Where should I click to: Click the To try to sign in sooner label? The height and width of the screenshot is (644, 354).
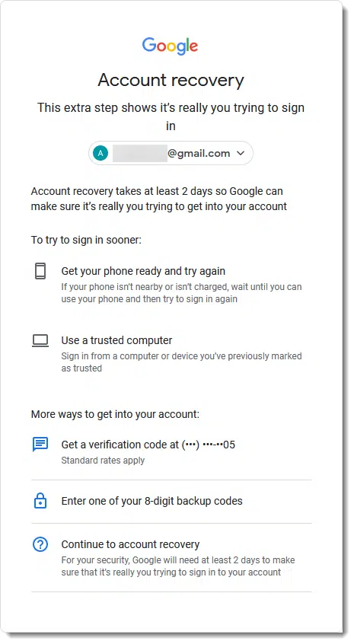86,240
